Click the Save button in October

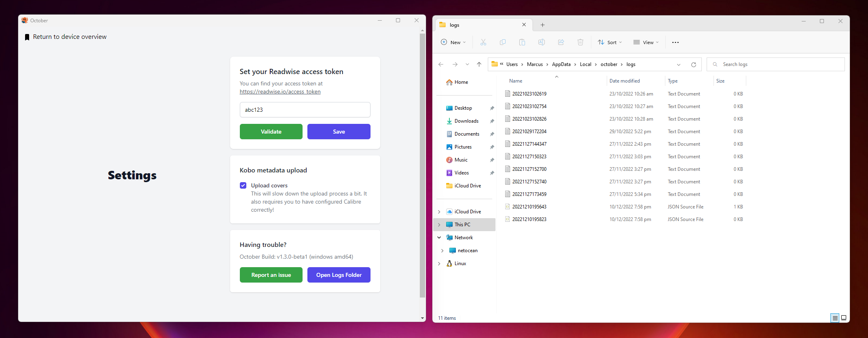(339, 132)
